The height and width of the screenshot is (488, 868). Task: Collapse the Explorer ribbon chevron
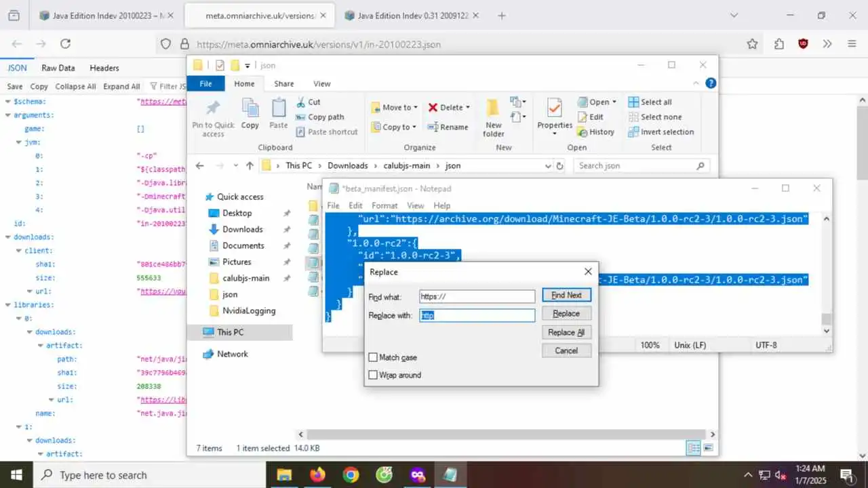695,83
